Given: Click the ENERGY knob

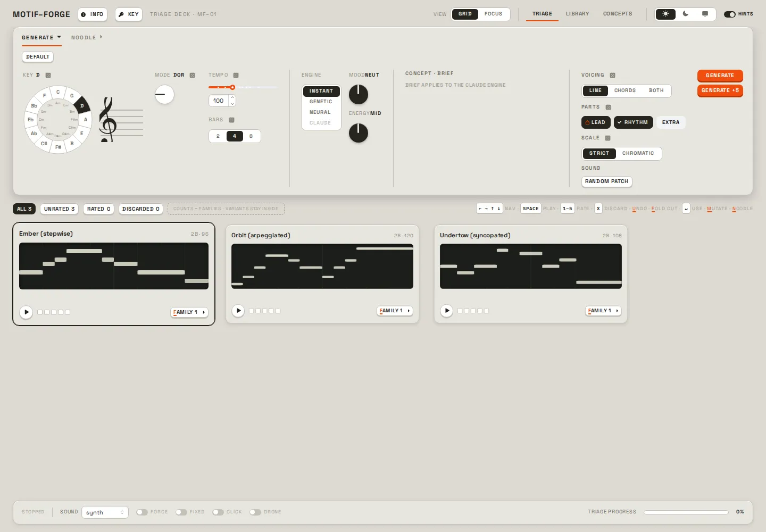Looking at the screenshot, I should [x=359, y=133].
